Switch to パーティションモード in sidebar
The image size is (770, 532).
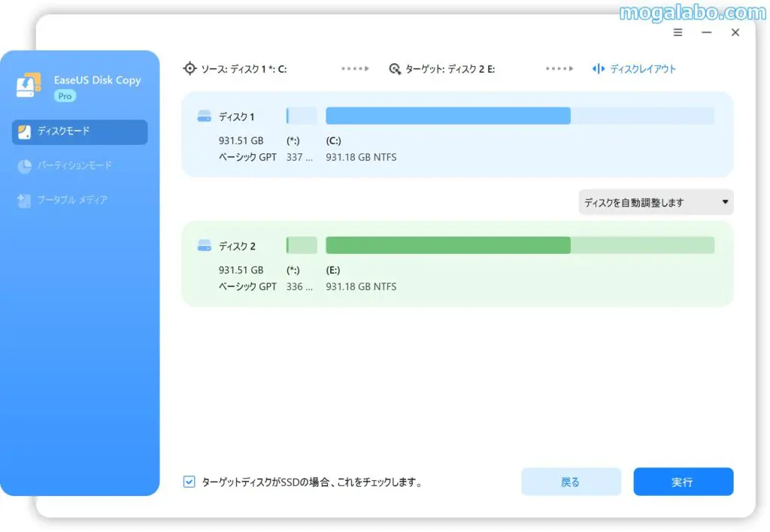(x=74, y=166)
